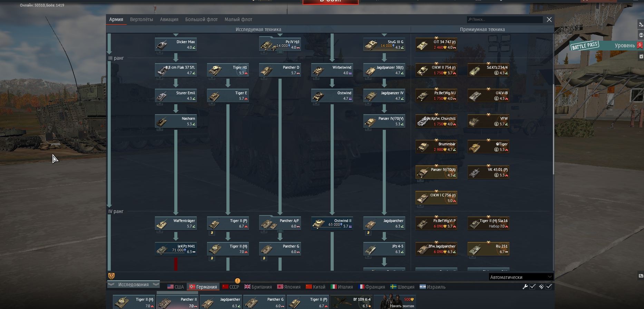Select the leKPz M41 research card

point(176,249)
